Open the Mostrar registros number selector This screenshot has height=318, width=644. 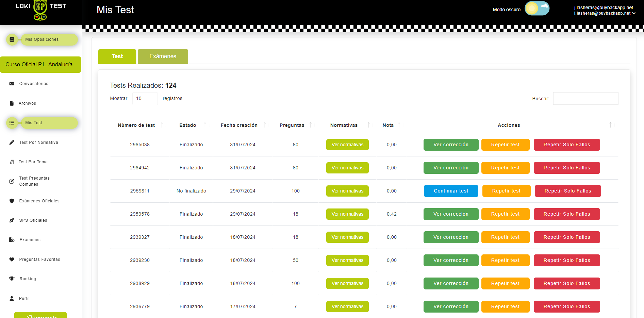[x=145, y=98]
